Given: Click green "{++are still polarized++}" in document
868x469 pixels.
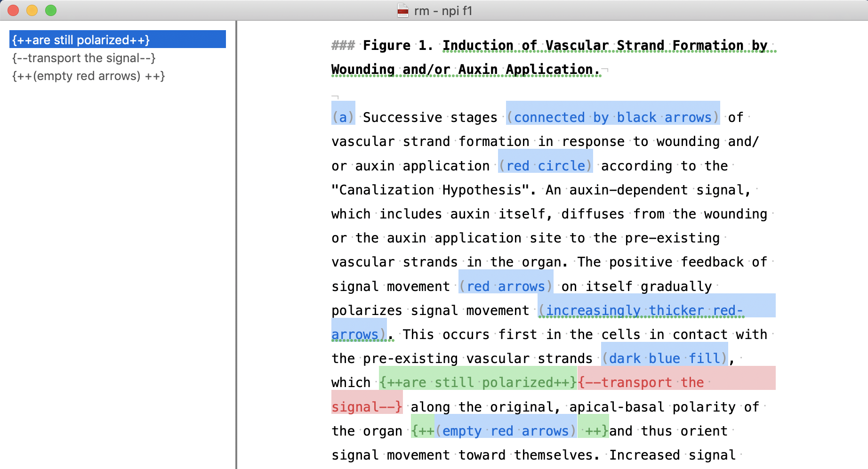Looking at the screenshot, I should [x=478, y=382].
